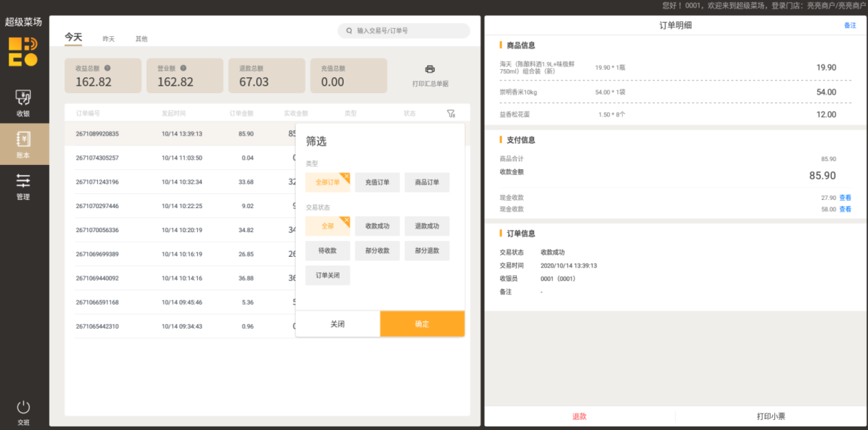868x430 pixels.
Task: Click the filter funnel icon in table header
Action: [450, 114]
